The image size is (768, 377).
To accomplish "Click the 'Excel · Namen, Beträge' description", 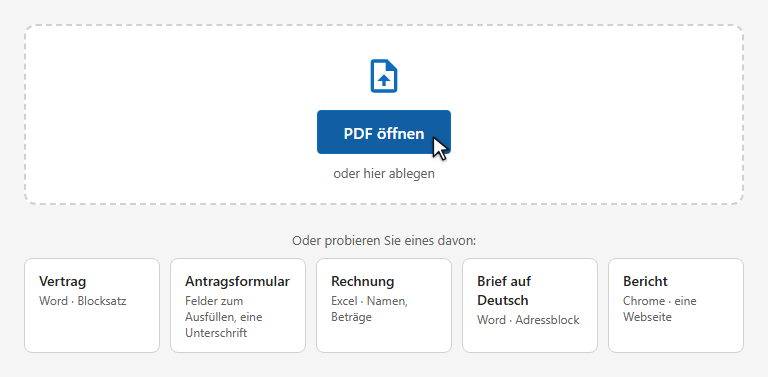I will [x=369, y=309].
